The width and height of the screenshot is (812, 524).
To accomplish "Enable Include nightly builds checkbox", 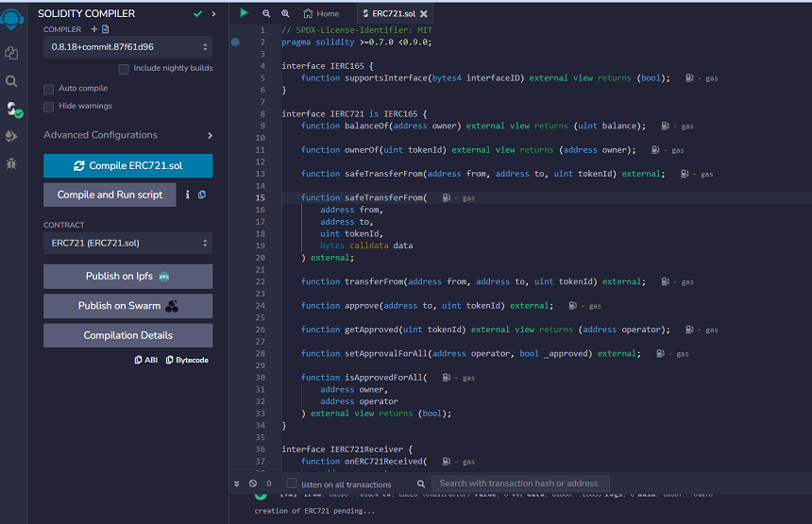I will [x=124, y=69].
